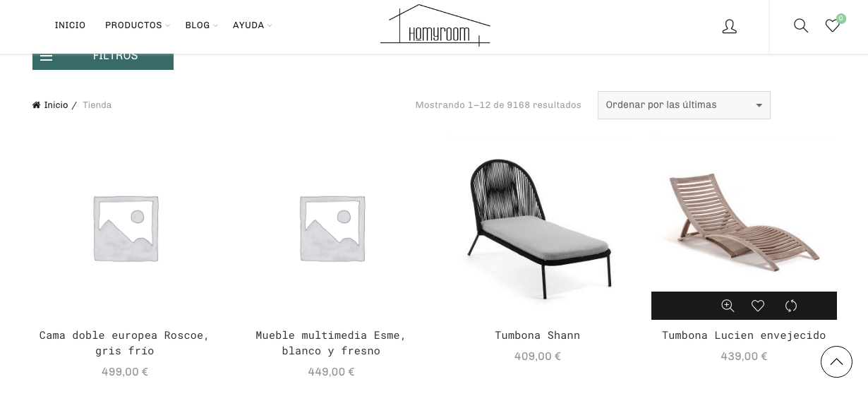Screen dimensions: 868x401
Task: Open the Ordenar por las últimas dropdown
Action: (x=684, y=105)
